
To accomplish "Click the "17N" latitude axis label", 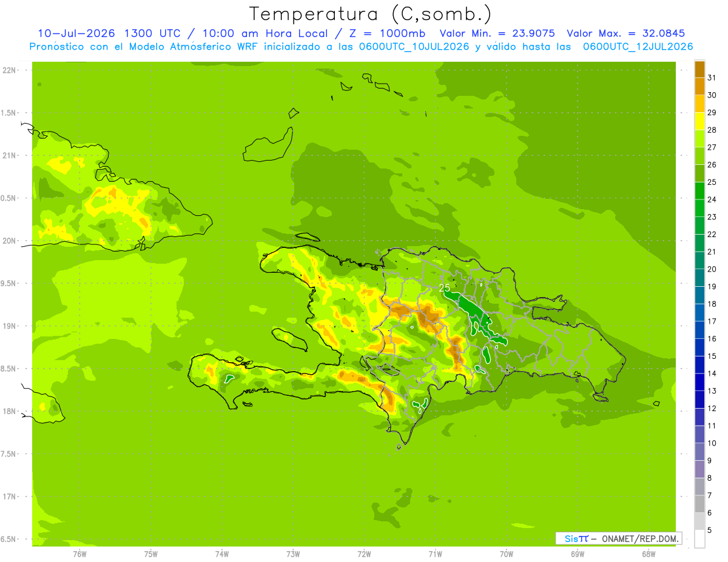I will (x=9, y=497).
